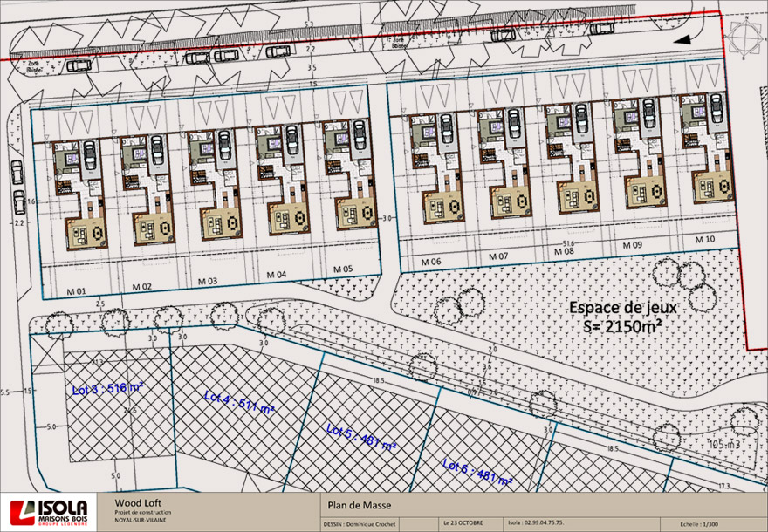Select the 'Lot 5 : 481 m²' label
The image size is (768, 532).
[361, 438]
